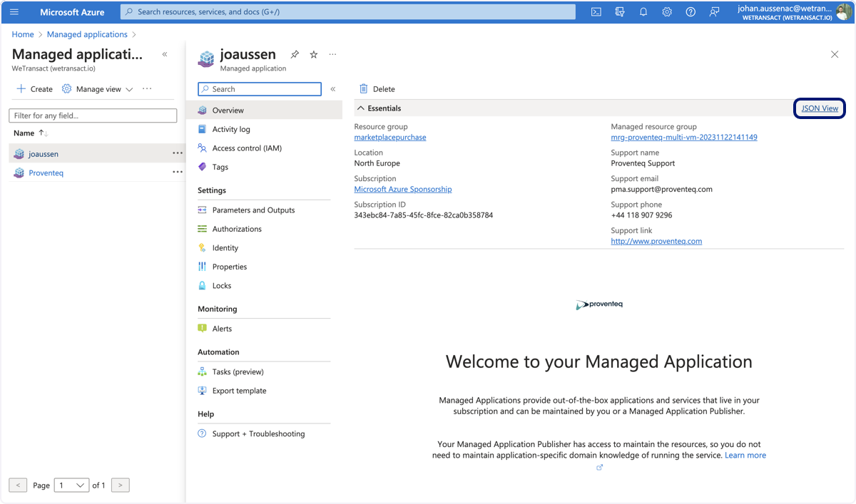Open more commands ellipsis beside Manage view
Image resolution: width=856 pixels, height=504 pixels.
click(x=147, y=89)
